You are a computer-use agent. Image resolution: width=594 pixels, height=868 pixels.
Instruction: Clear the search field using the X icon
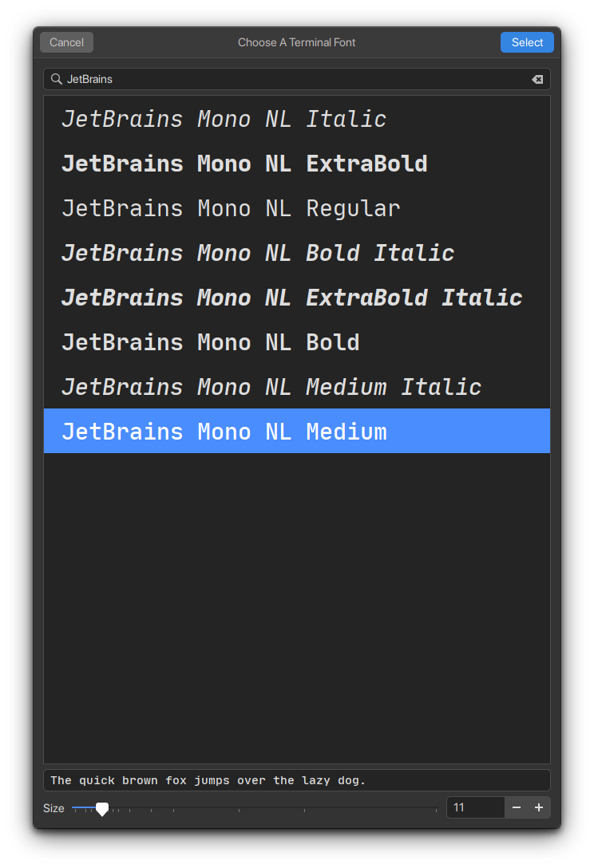[x=537, y=79]
